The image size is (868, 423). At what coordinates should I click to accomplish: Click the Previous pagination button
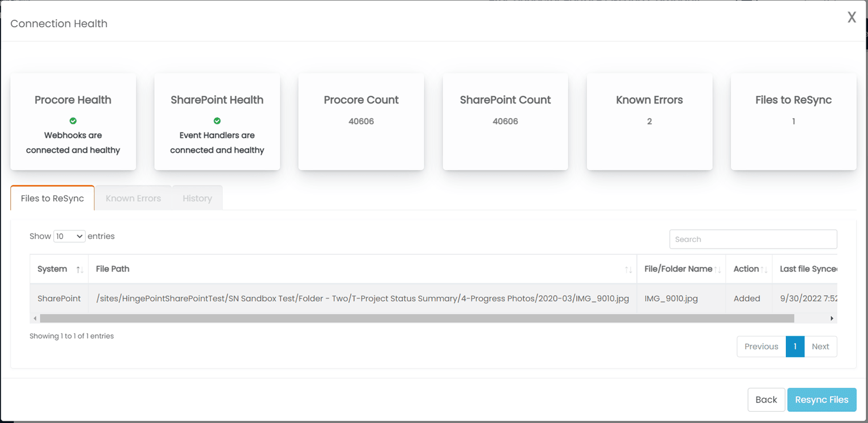point(761,346)
